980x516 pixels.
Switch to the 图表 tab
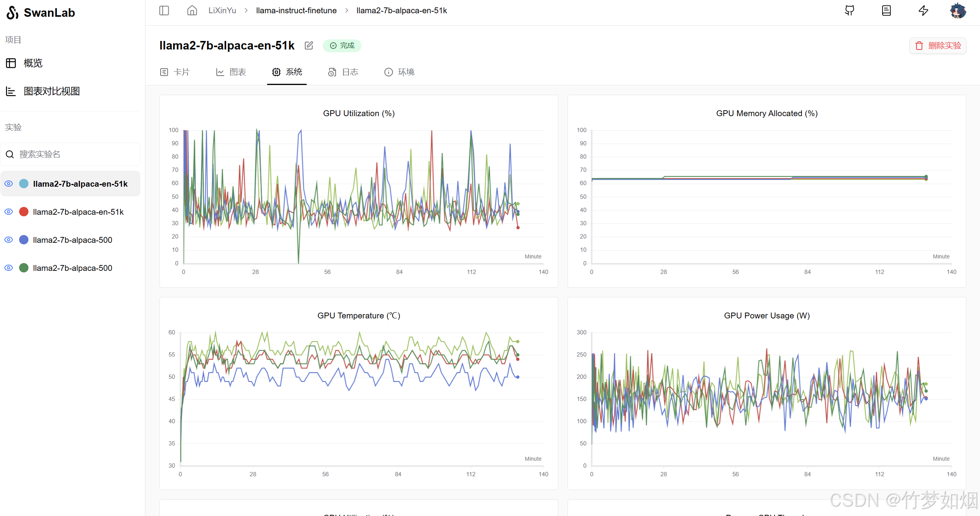point(231,72)
